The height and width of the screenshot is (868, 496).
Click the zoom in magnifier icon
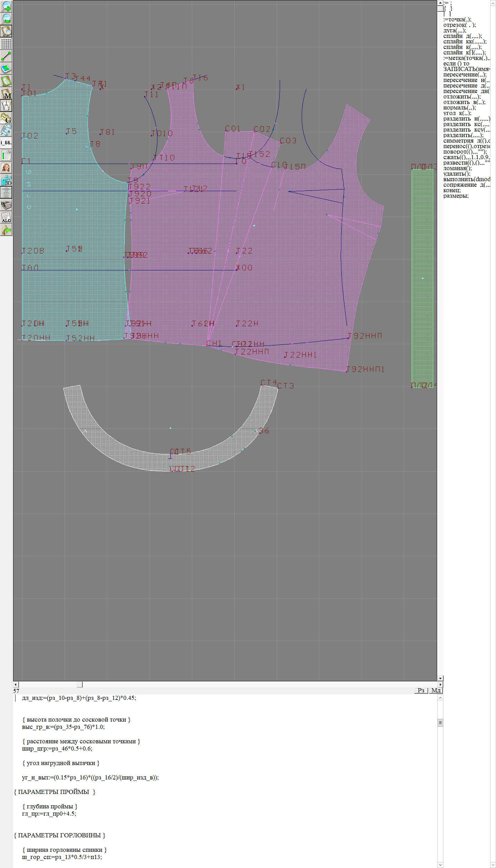6,6
